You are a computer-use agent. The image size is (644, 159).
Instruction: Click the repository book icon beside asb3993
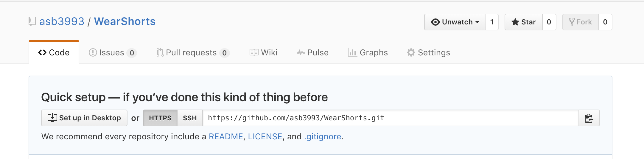(32, 21)
